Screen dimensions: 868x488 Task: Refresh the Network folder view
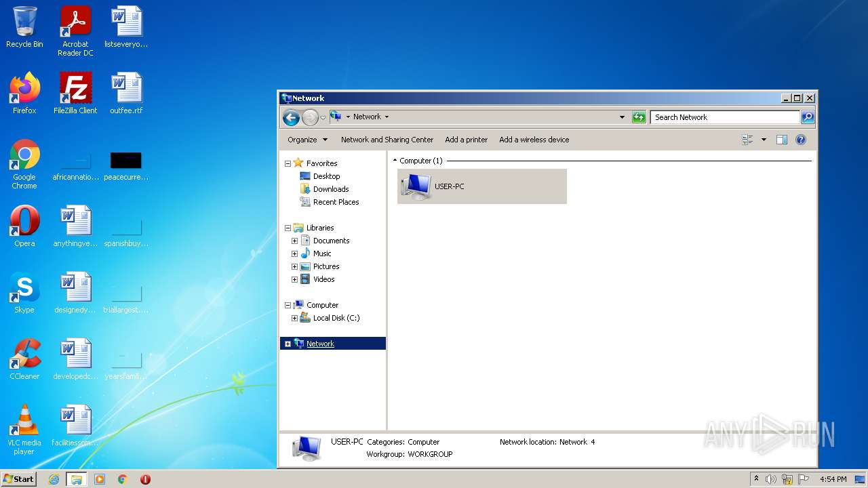639,117
